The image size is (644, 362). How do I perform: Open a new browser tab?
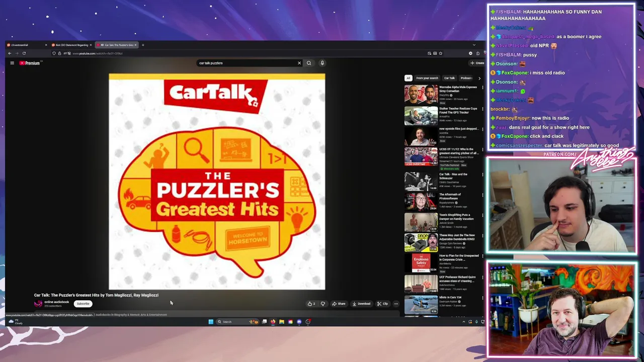pyautogui.click(x=143, y=45)
